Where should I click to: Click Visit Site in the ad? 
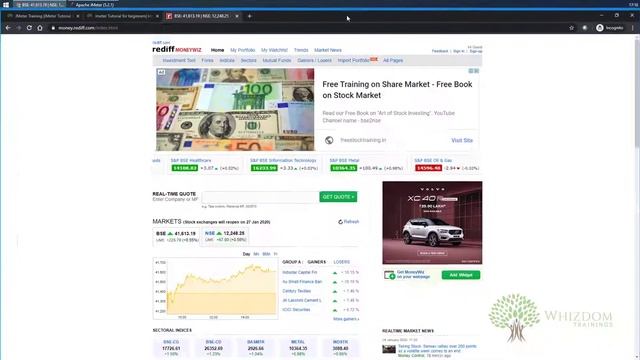pyautogui.click(x=462, y=140)
